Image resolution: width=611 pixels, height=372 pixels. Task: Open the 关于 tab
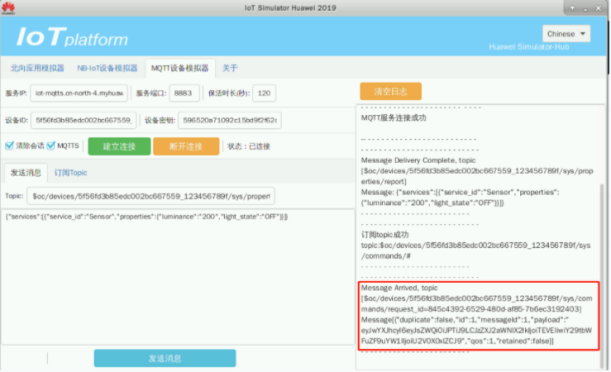pyautogui.click(x=230, y=68)
